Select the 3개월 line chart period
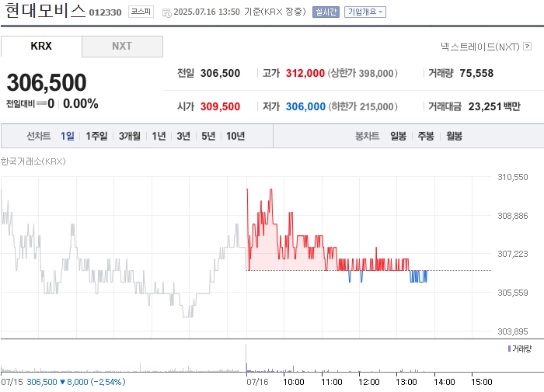544x392 pixels. [x=130, y=136]
